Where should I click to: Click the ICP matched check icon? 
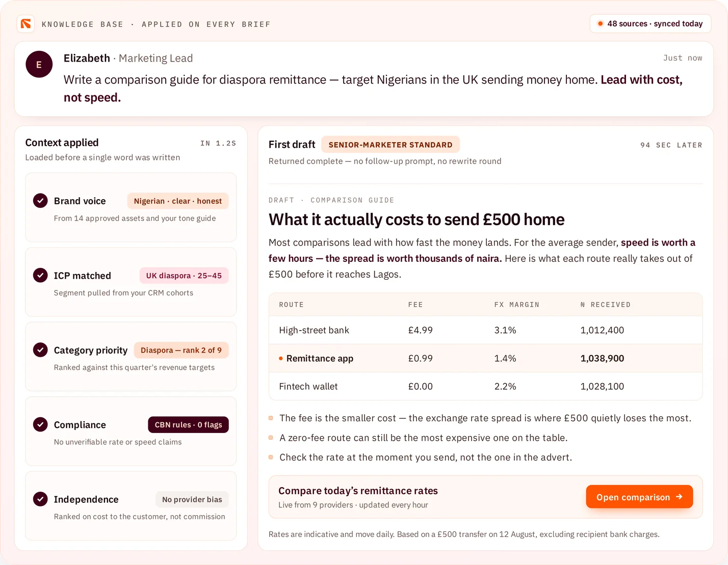[40, 275]
